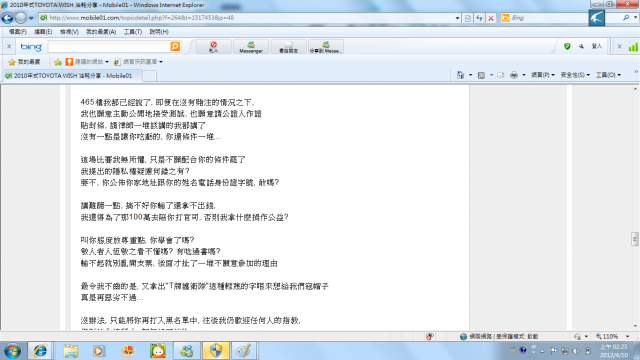Click the Print icon on the command bar

pyautogui.click(x=514, y=75)
